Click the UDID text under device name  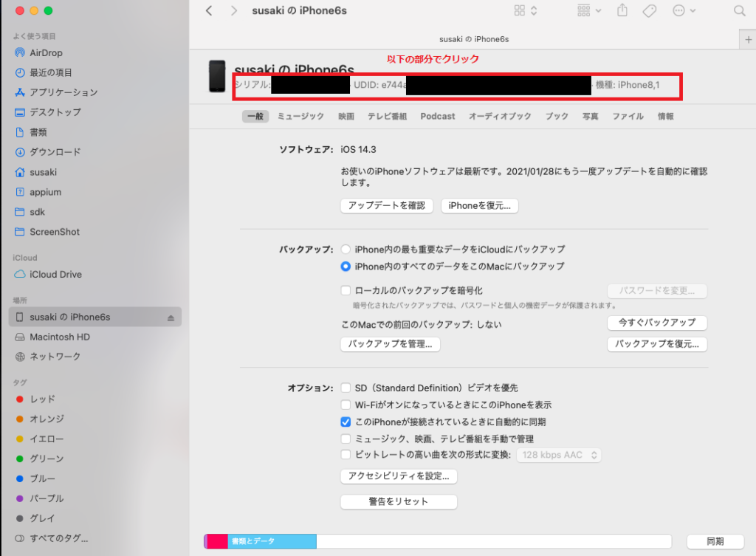[x=379, y=85]
